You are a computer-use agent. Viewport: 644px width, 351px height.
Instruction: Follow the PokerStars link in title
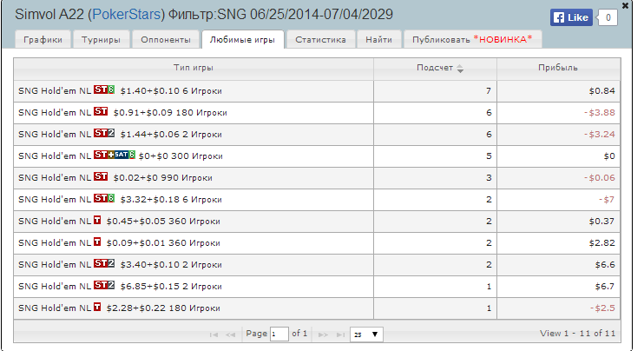click(x=126, y=15)
